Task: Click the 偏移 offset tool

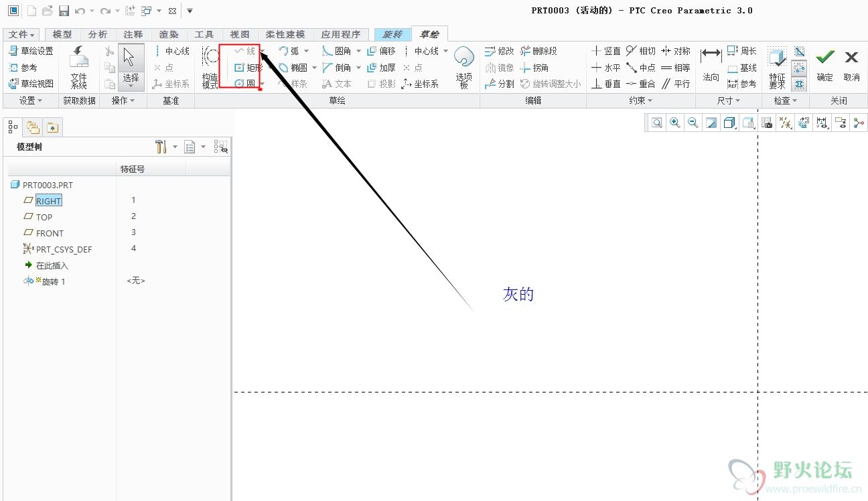Action: (x=381, y=51)
